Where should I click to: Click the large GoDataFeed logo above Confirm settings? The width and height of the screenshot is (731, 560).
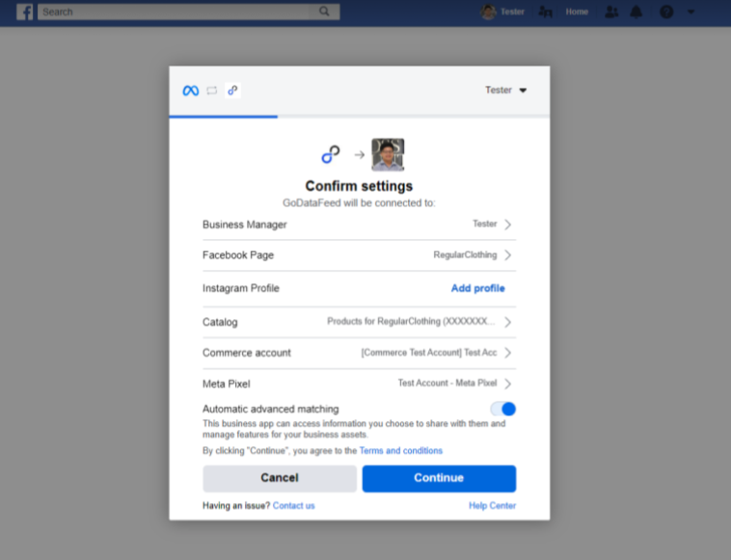pos(331,154)
